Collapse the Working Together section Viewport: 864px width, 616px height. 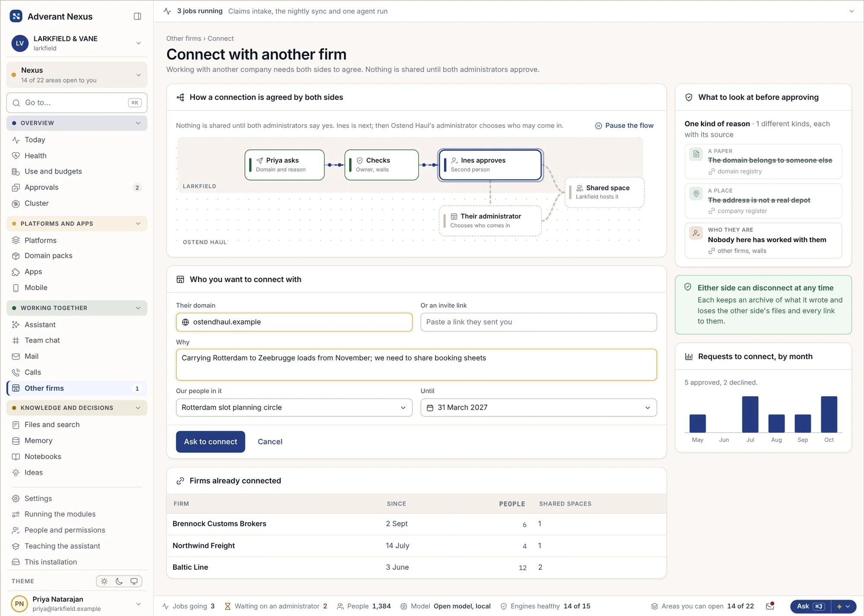point(77,308)
